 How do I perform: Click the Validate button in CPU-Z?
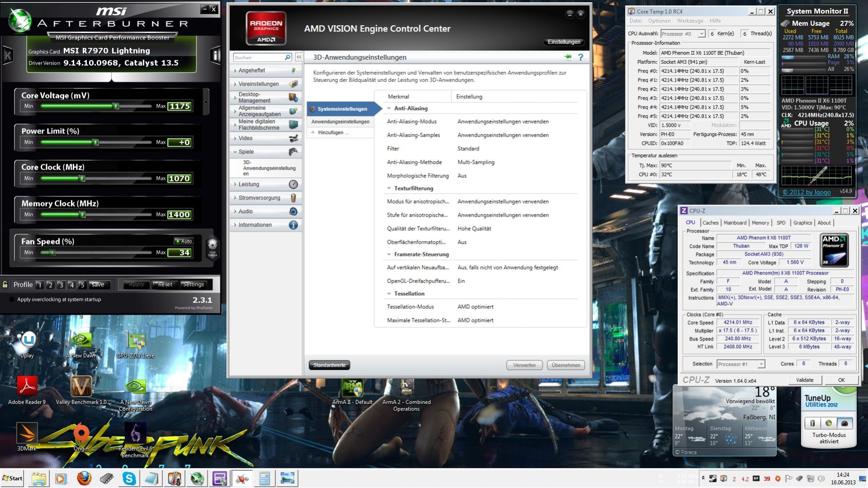(x=805, y=380)
